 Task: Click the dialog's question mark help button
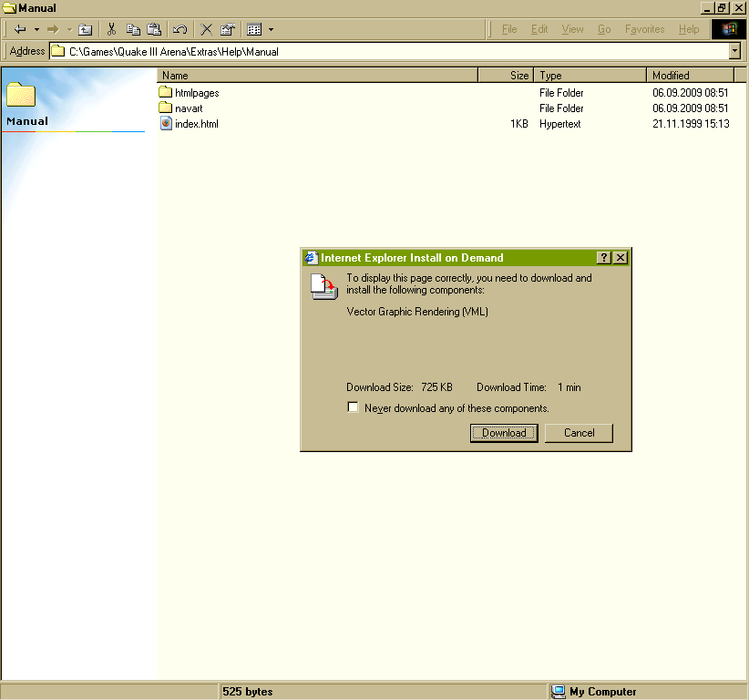[x=603, y=258]
